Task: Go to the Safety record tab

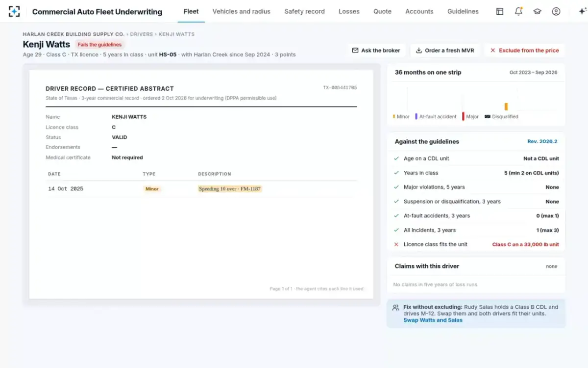Action: (305, 11)
